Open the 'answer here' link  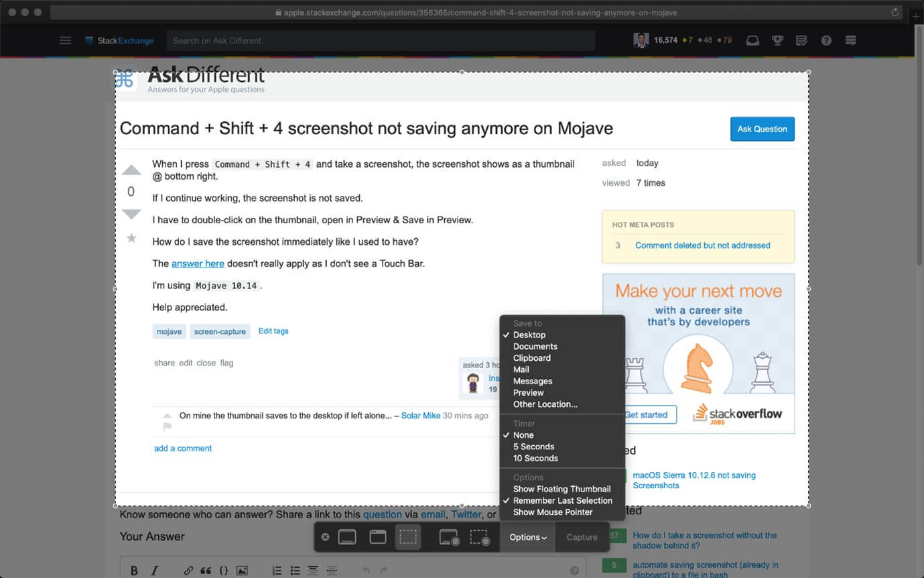(x=198, y=264)
